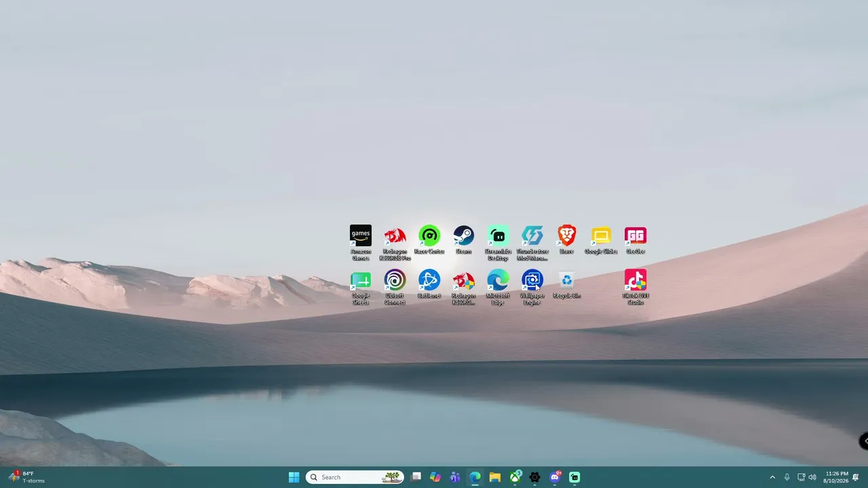Select the Steam desktop shortcut
Viewport: 868px width, 488px height.
click(464, 240)
